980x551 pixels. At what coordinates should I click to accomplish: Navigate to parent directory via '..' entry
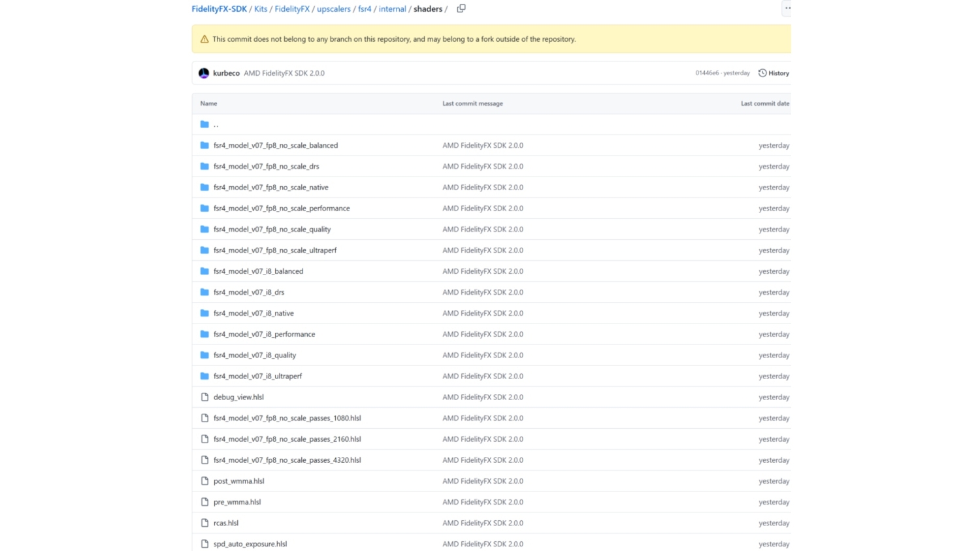(x=216, y=124)
